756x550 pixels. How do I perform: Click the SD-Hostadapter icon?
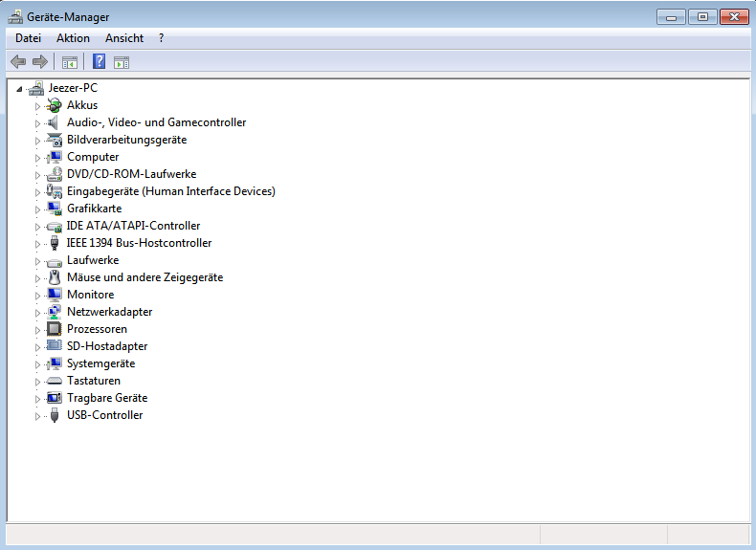pos(55,345)
